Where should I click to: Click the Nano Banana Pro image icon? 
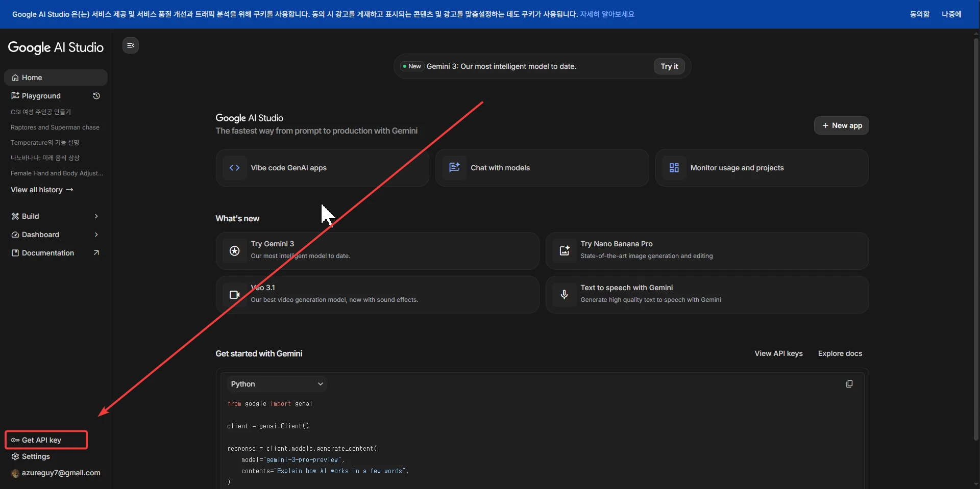(565, 251)
